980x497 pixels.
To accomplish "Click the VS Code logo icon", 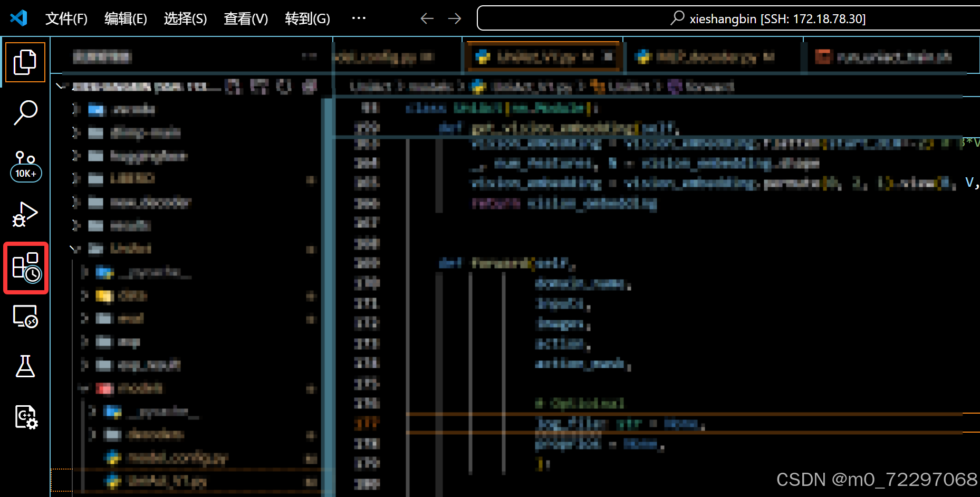I will coord(18,18).
